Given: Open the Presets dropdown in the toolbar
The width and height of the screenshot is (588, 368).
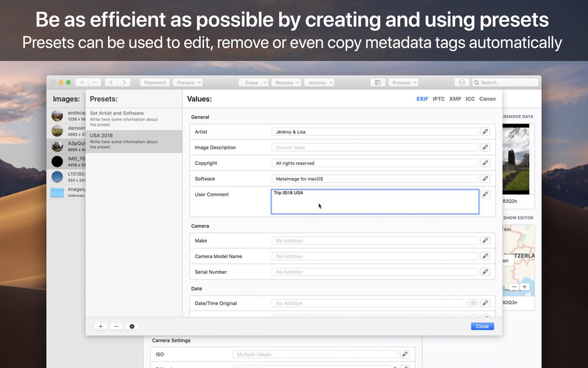Looking at the screenshot, I should click(188, 82).
